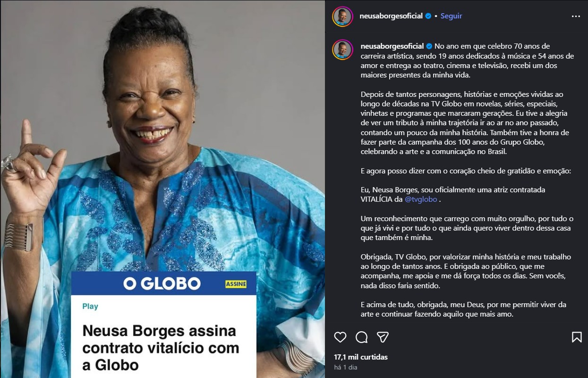Like the post with heart icon

click(340, 337)
